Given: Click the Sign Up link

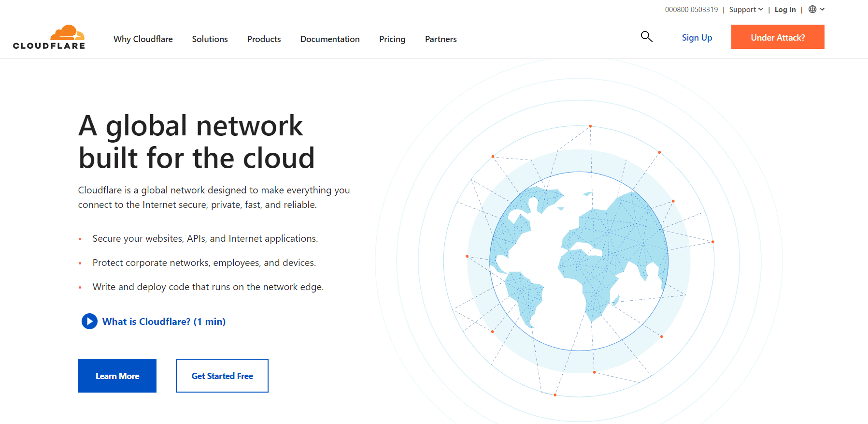Looking at the screenshot, I should click(x=697, y=38).
